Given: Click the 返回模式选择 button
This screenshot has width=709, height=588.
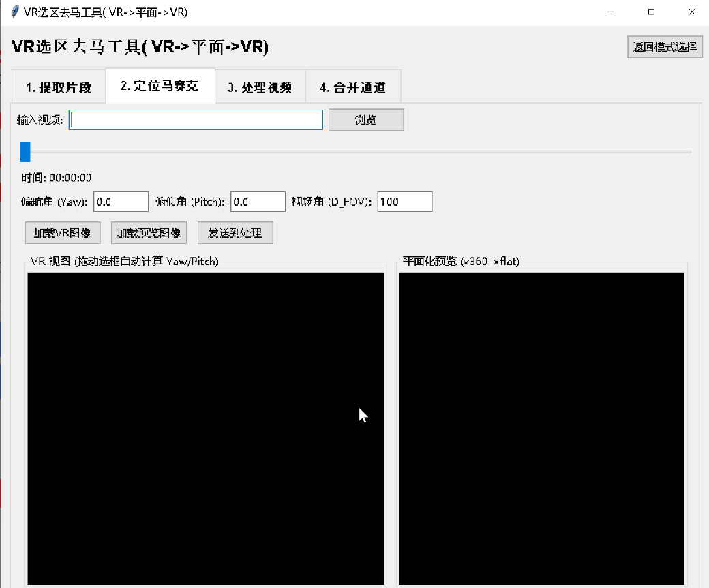Looking at the screenshot, I should [x=665, y=47].
